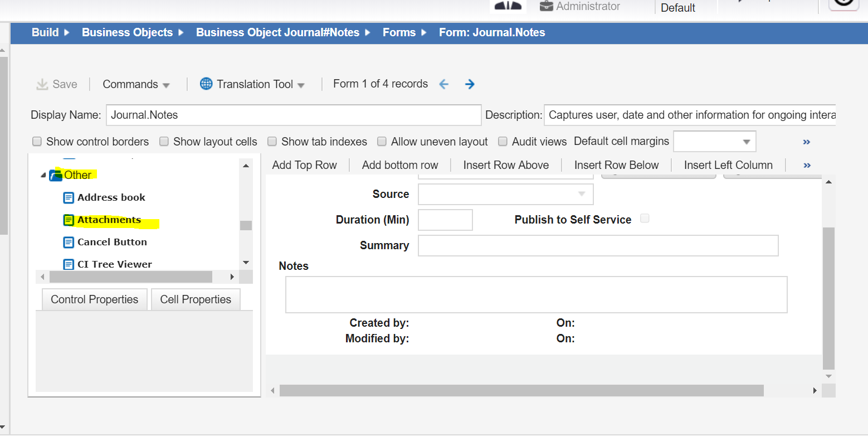Toggle Publish to Self Service
868x441 pixels.
point(645,219)
